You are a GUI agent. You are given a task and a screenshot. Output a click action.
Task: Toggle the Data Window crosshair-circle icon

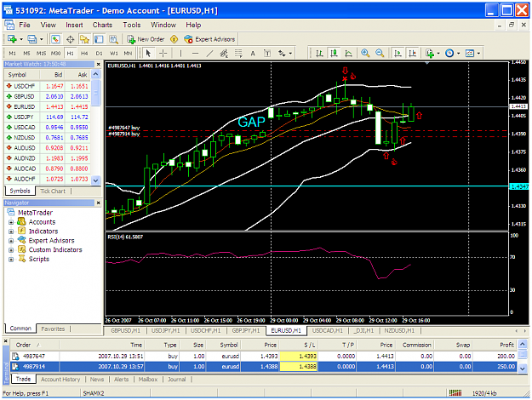click(71, 39)
